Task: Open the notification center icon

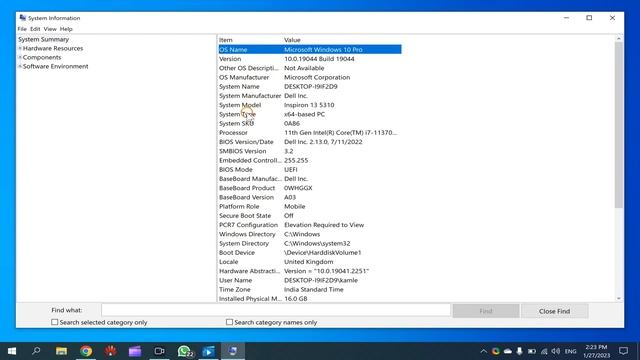Action: 623,351
